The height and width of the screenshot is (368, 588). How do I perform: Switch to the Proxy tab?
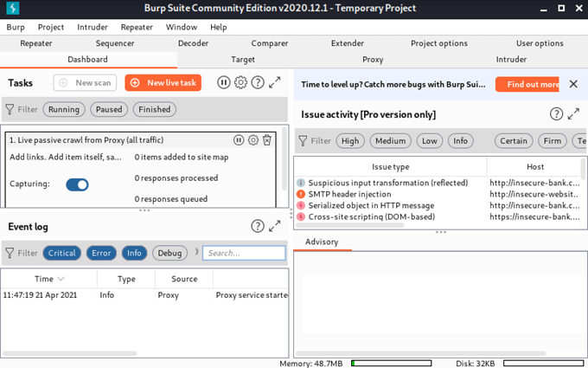pos(373,60)
